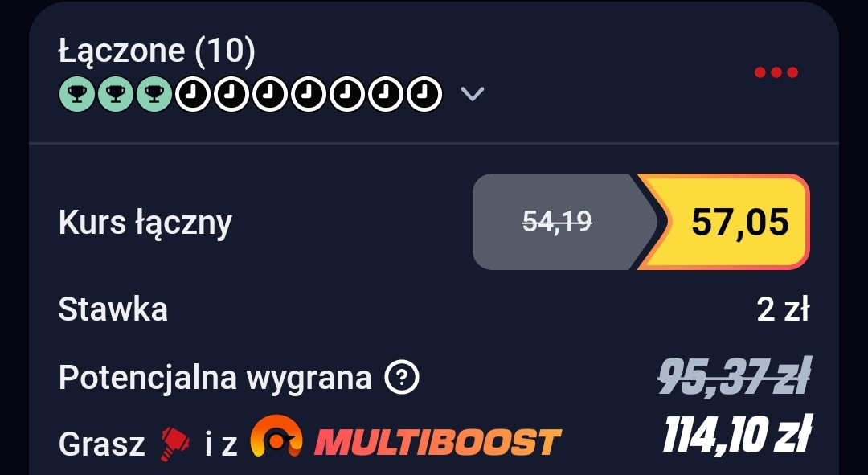
Task: Click the red hammer icon beside Grasz
Action: pyautogui.click(x=175, y=444)
